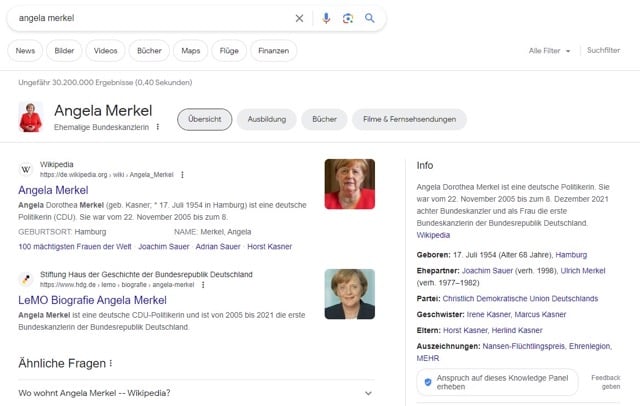Open the Nansen-Flüchtlingspreis link
The height and width of the screenshot is (406, 640).
[x=524, y=346]
